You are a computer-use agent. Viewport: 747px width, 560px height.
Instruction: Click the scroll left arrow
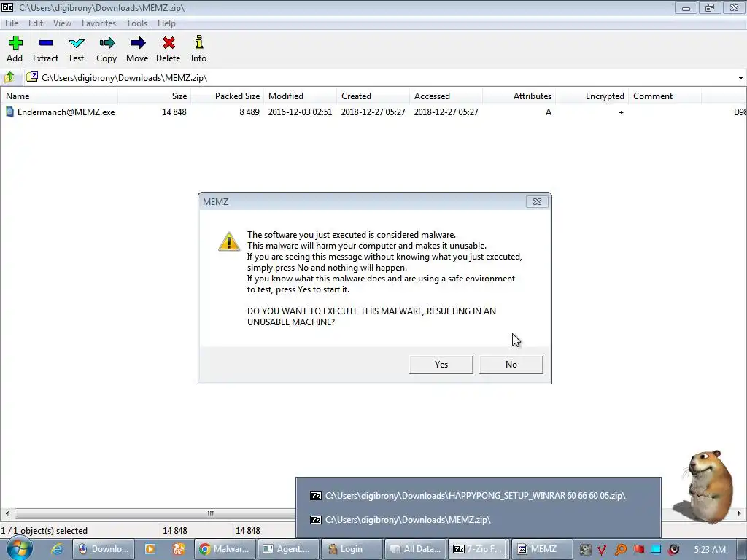tap(7, 513)
